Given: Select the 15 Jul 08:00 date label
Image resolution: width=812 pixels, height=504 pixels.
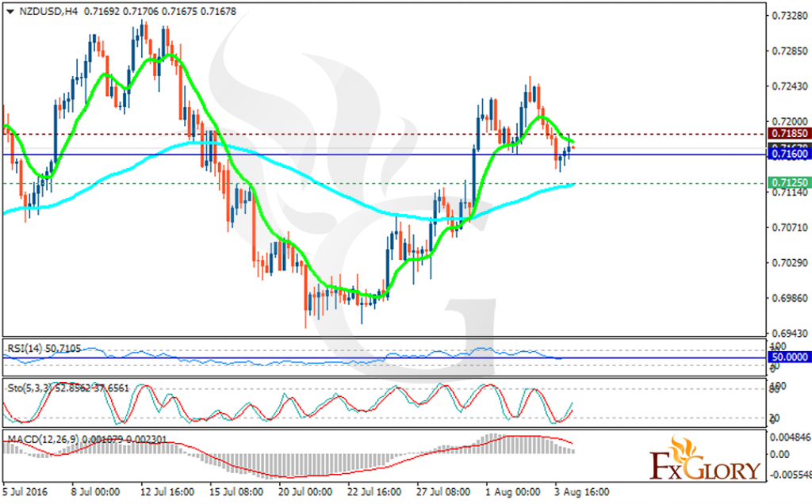Looking at the screenshot, I should [236, 491].
